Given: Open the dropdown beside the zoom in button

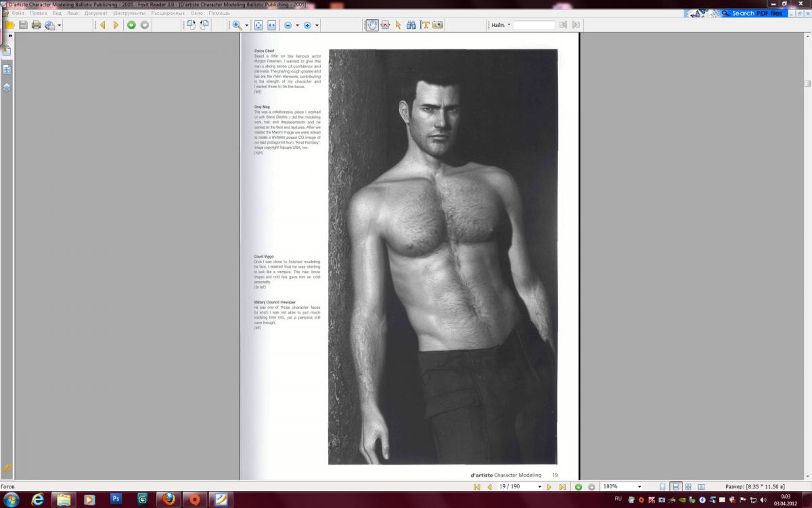Looking at the screenshot, I should click(317, 26).
